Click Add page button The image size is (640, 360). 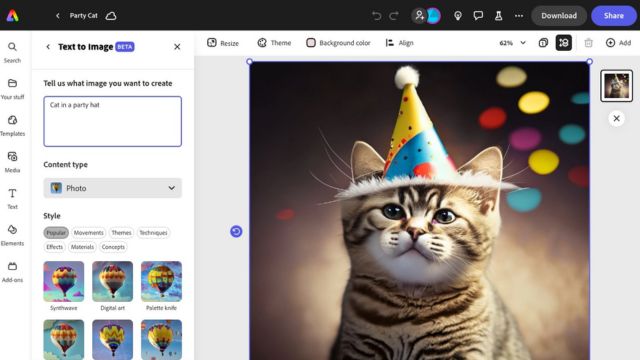click(618, 43)
